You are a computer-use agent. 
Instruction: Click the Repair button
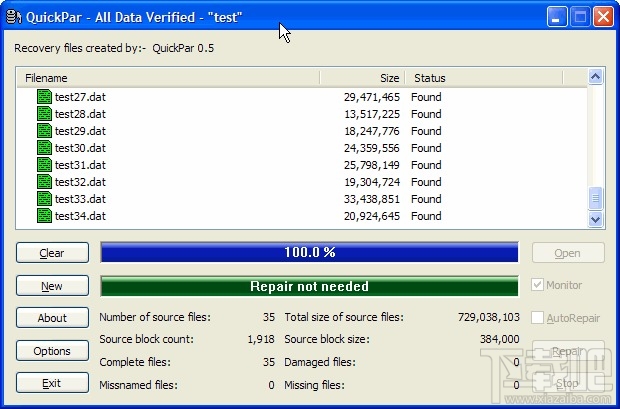[568, 351]
